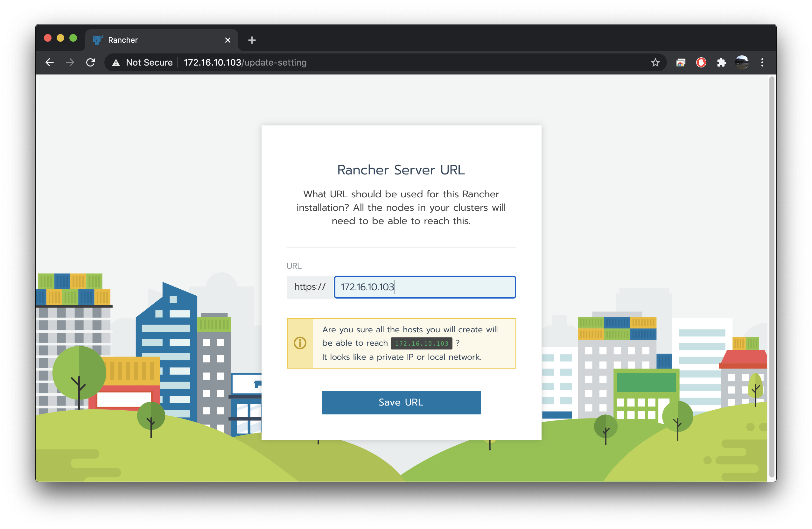Screen dimensions: 812x529
Task: Bookmark this page with the star
Action: pos(655,62)
